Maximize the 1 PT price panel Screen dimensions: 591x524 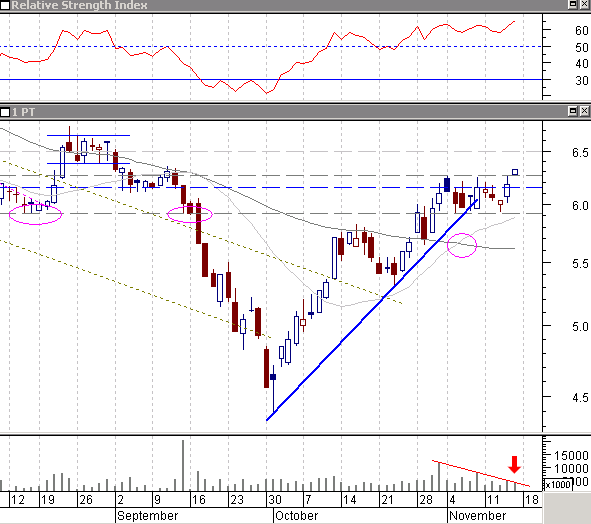click(x=573, y=111)
